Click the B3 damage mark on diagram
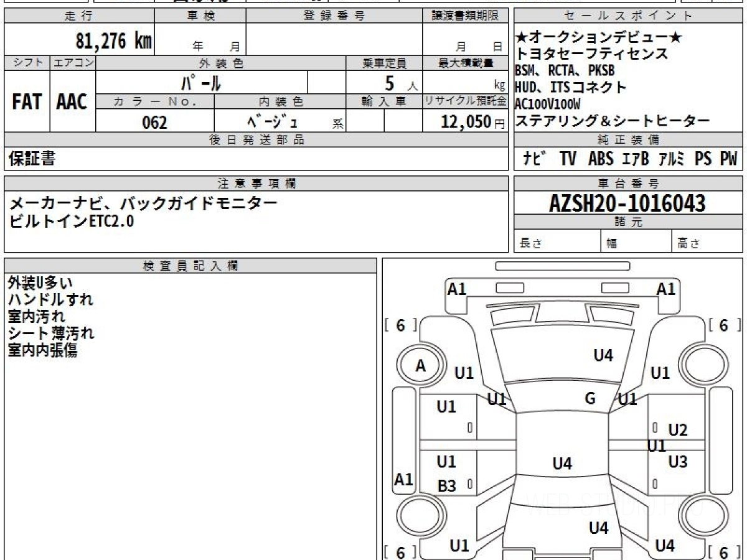Screen dimensions: 747x560 pos(447,487)
